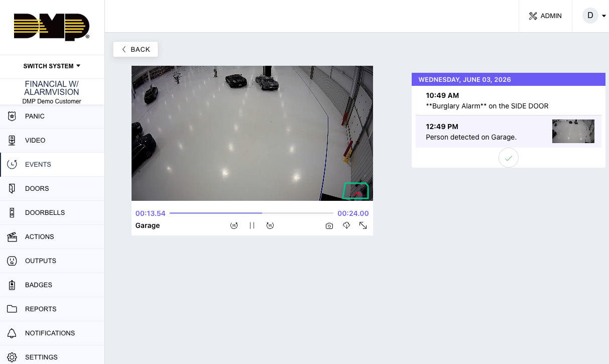This screenshot has height=364, width=609.
Task: Open the Actions clapperboard icon
Action: (12, 236)
